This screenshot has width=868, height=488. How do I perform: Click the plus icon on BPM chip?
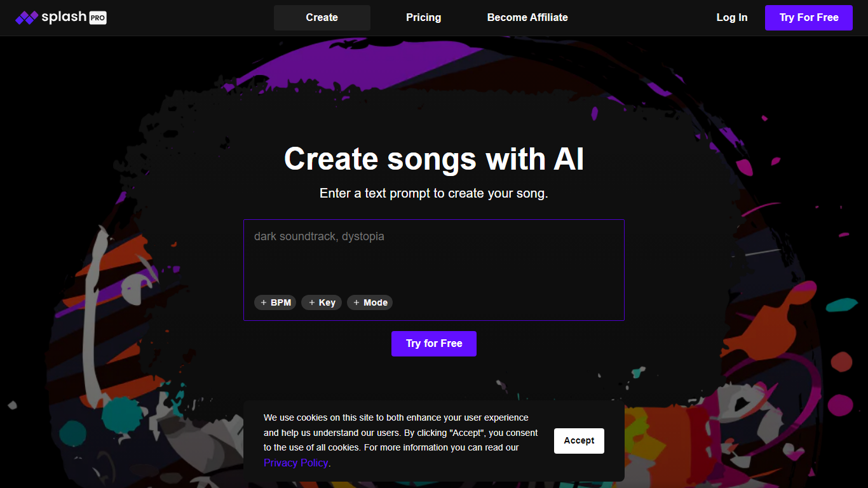point(264,302)
